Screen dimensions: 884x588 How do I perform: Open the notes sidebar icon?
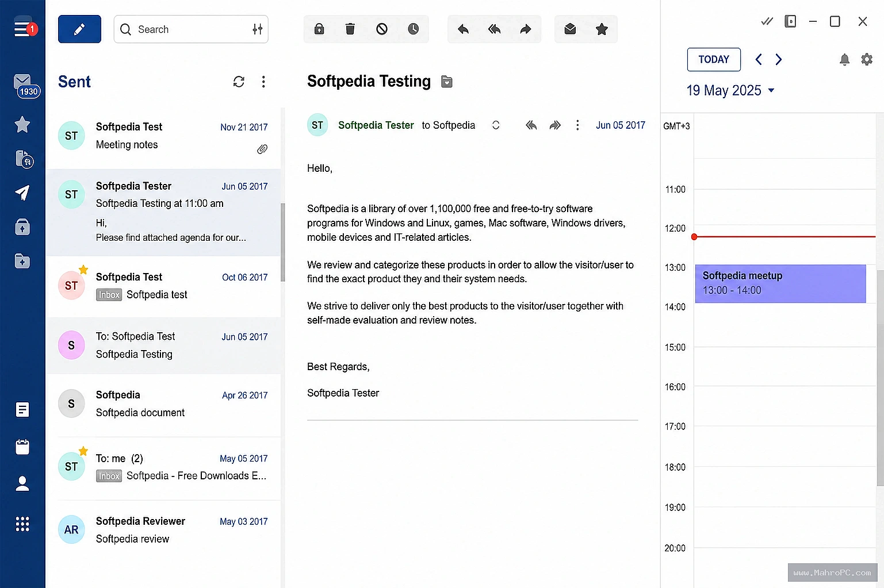tap(22, 409)
